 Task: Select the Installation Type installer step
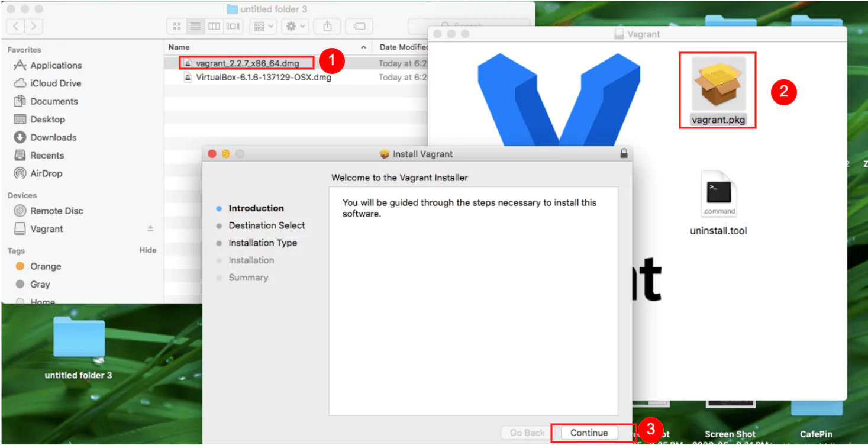263,243
